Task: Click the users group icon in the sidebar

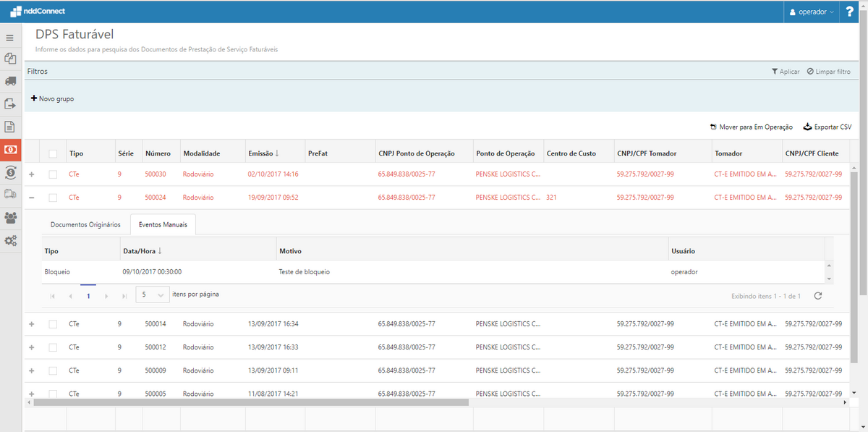Action: pyautogui.click(x=11, y=217)
